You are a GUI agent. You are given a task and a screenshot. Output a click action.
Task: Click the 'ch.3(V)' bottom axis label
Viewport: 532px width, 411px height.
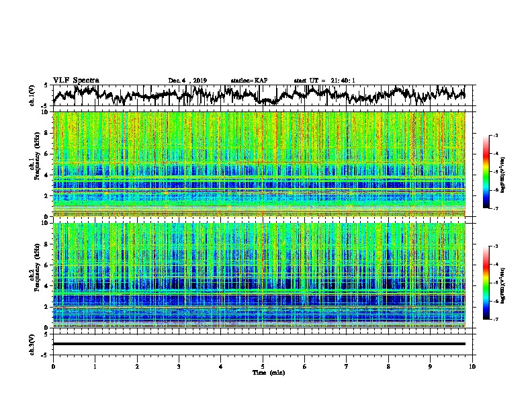pyautogui.click(x=32, y=345)
